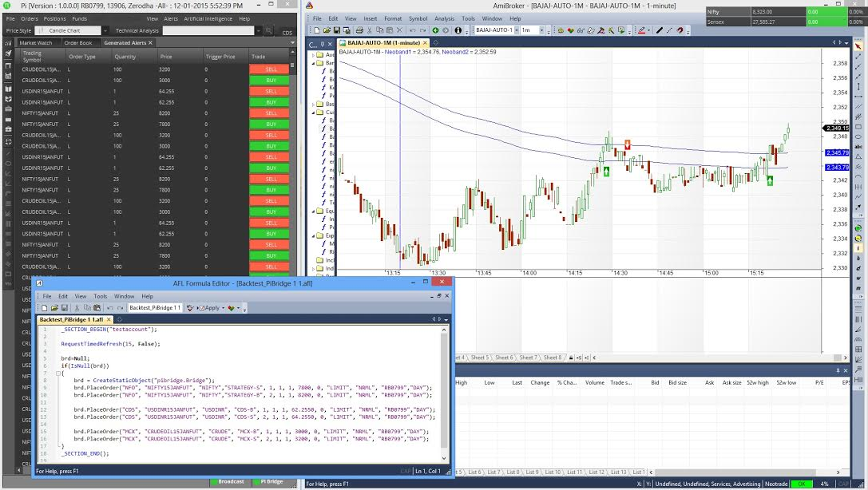Select the red trend line color tool
The width and height of the screenshot is (868, 490).
[641, 30]
